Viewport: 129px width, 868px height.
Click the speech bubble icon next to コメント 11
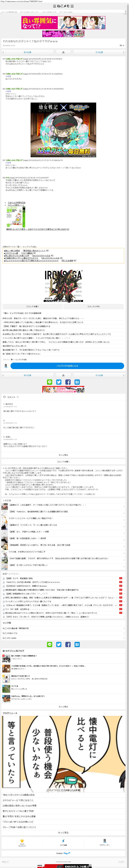4,397
